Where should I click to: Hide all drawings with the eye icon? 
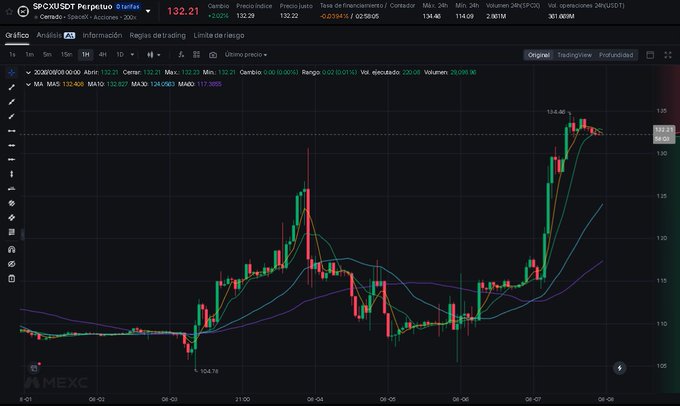12,264
